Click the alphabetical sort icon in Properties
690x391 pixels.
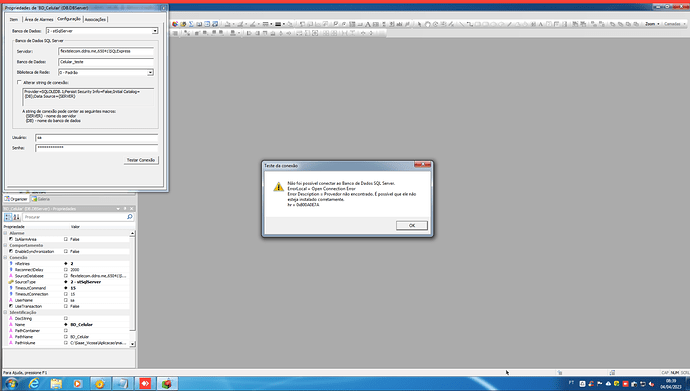(16, 217)
